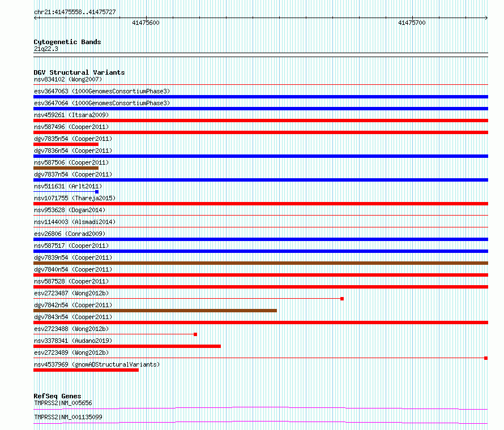Select the brown nsv587506 bar
504x430 pixels.
pos(66,168)
